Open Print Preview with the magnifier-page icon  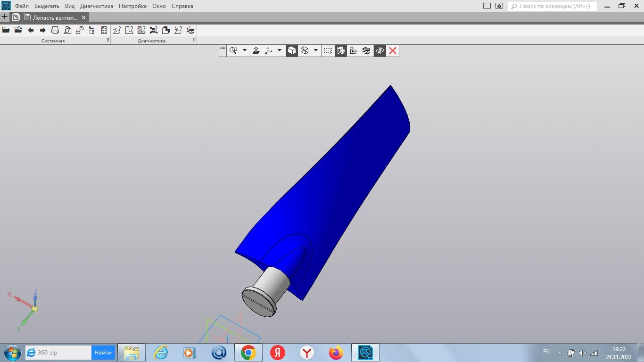[x=67, y=30]
